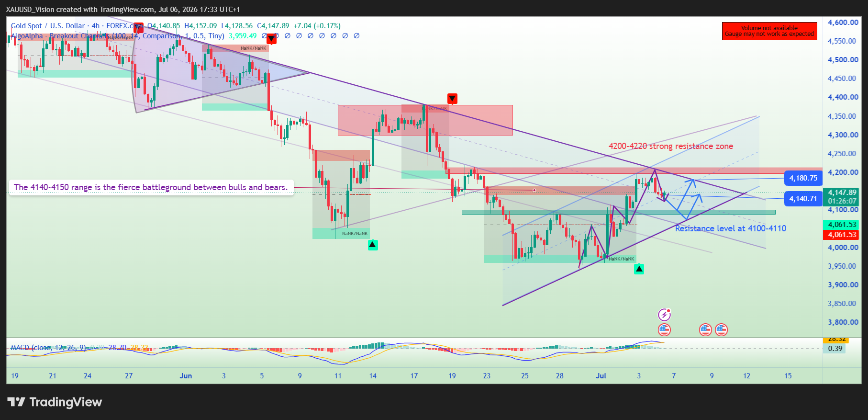This screenshot has width=868, height=420.
Task: Click the current price tag 4,147.89
Action: pos(842,193)
